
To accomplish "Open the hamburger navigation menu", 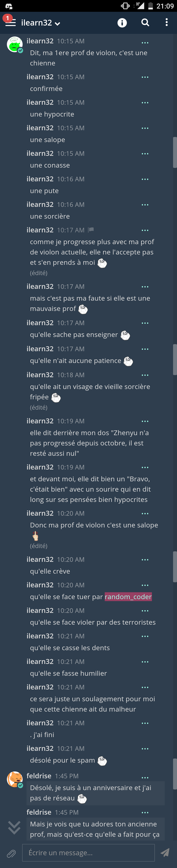I will point(10,23).
